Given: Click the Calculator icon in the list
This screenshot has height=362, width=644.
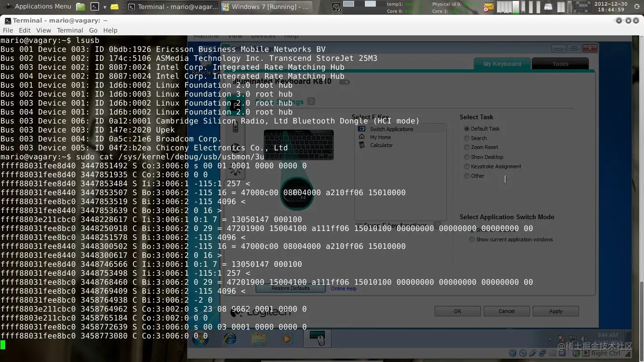Looking at the screenshot, I should [362, 145].
